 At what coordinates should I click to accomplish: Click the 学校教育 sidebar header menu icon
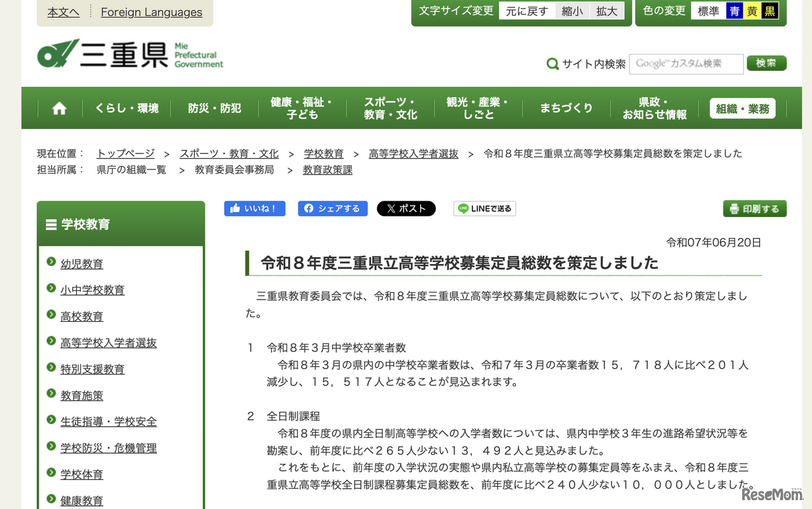pos(51,225)
